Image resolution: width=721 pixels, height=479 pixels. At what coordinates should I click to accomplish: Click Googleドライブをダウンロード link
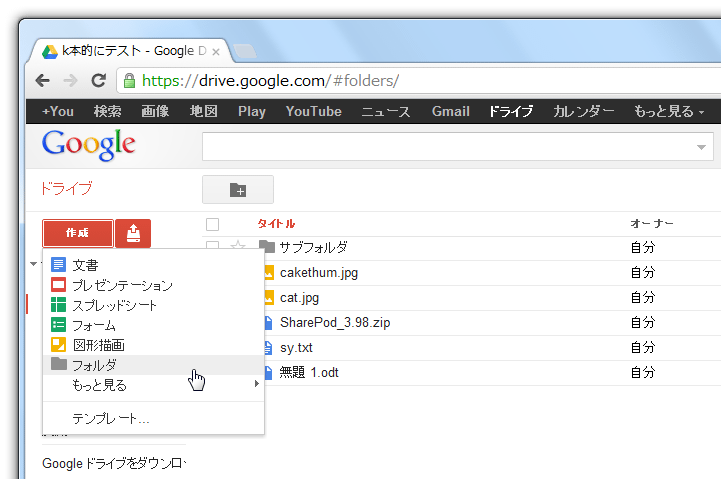pos(114,463)
